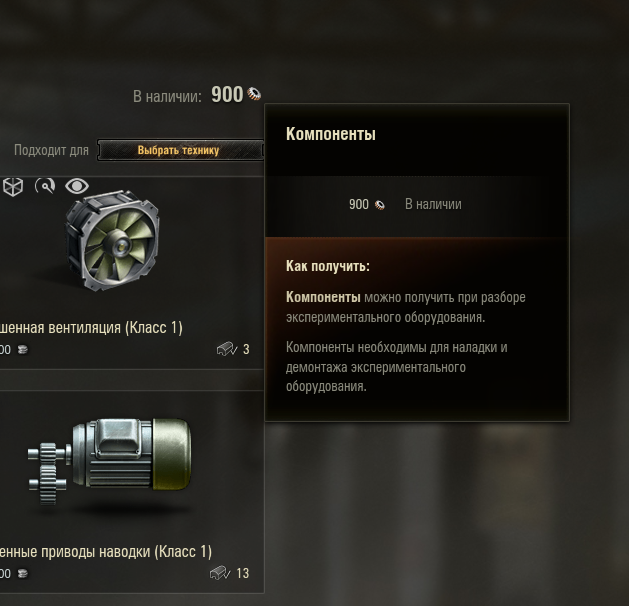629x606 pixels.
Task: Click the small gear icon inside tooltip
Action: (x=379, y=205)
